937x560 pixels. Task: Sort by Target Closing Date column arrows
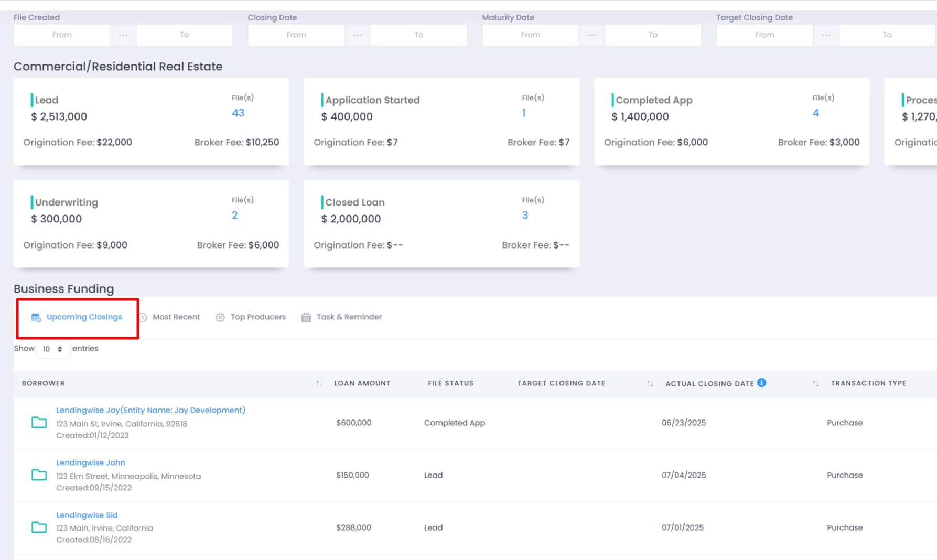click(650, 383)
